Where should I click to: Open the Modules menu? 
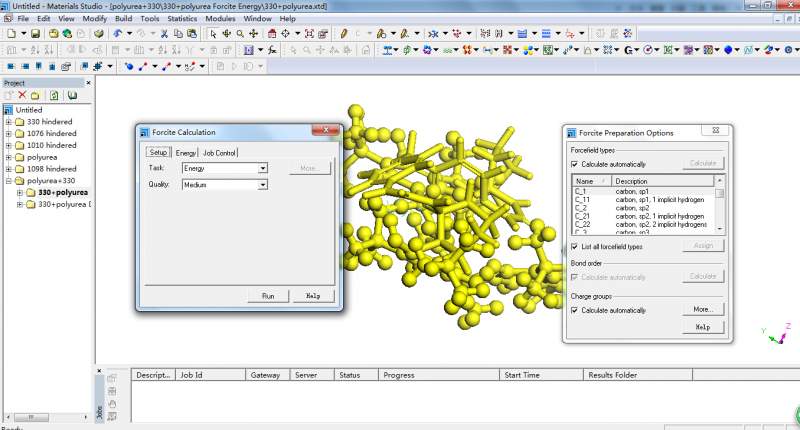pyautogui.click(x=220, y=18)
